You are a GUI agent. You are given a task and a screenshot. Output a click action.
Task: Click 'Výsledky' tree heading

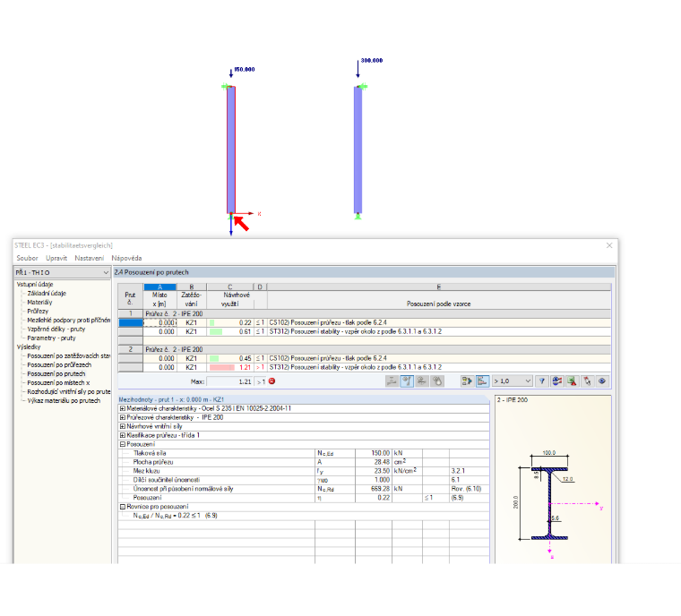tap(29, 346)
